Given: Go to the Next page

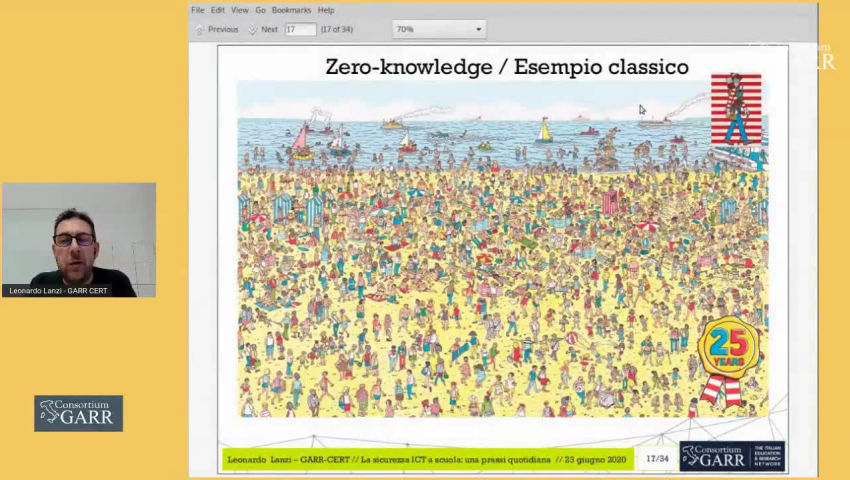Looking at the screenshot, I should coord(269,29).
